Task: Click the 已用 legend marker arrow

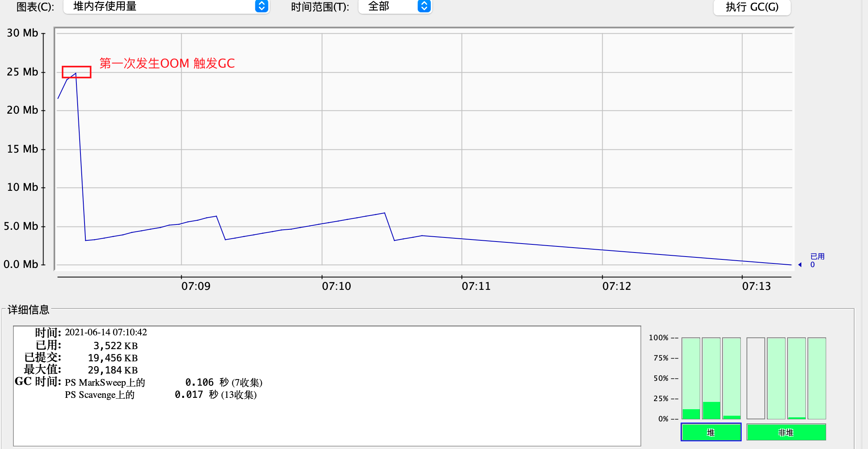Action: pos(800,265)
